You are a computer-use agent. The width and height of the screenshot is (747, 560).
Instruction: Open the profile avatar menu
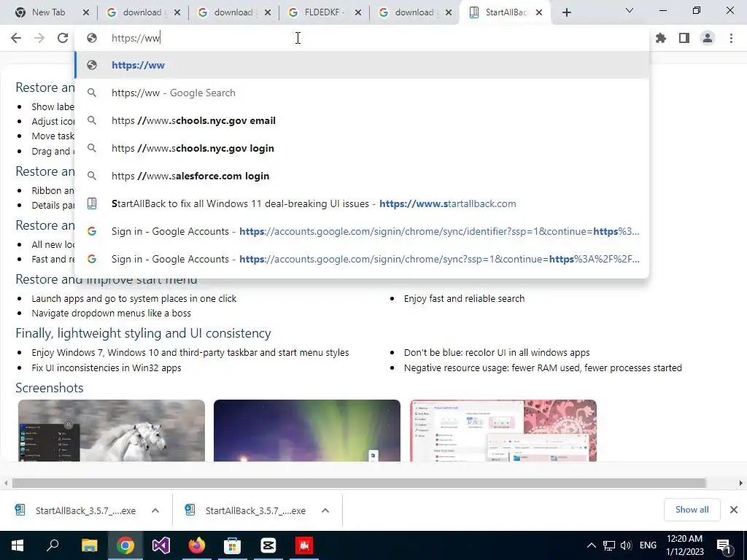click(708, 38)
